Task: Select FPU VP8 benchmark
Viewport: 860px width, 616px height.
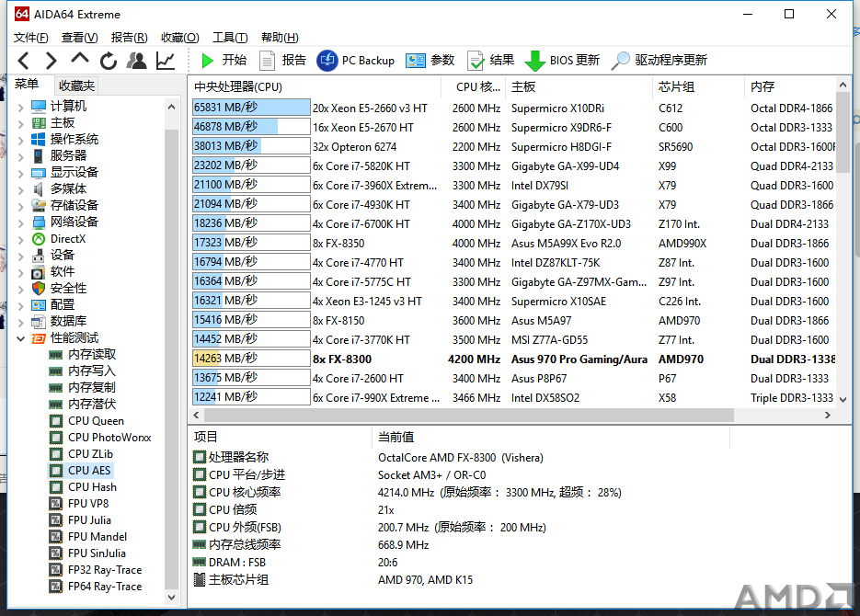Action: pyautogui.click(x=88, y=503)
